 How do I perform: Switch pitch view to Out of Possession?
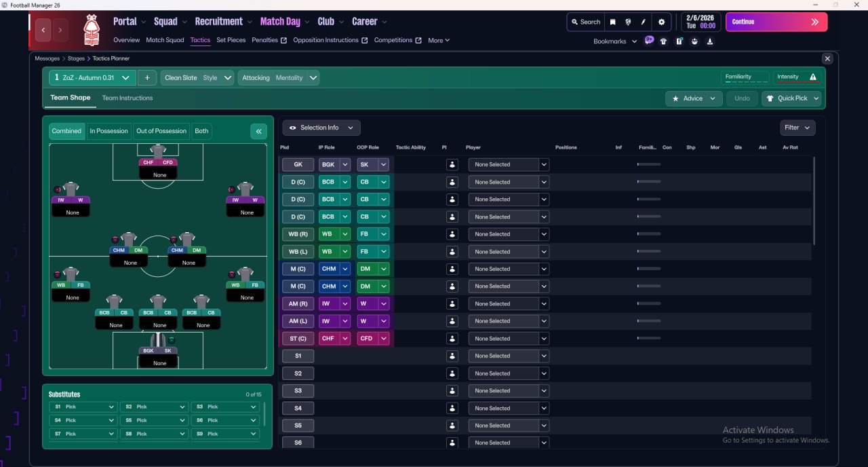pyautogui.click(x=161, y=131)
